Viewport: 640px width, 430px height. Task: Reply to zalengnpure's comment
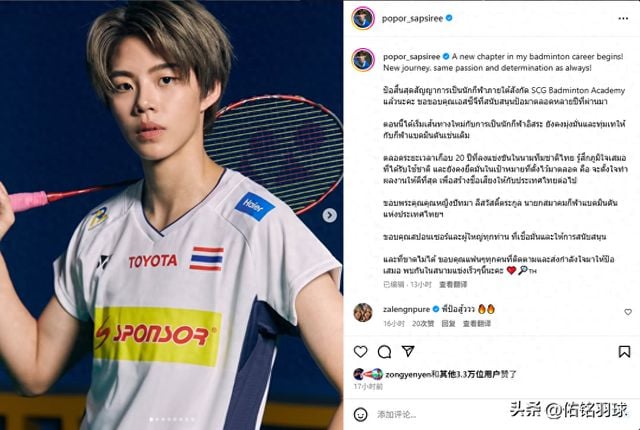click(448, 324)
